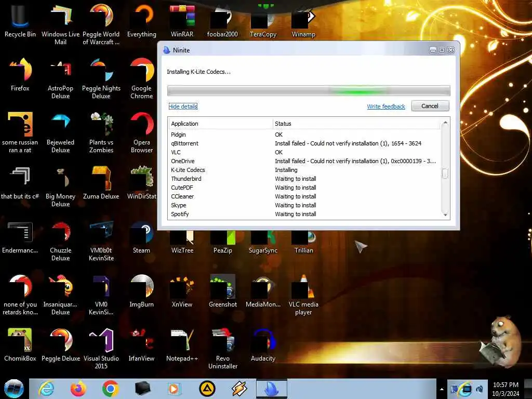Screen dimensions: 532x399
Task: Select the Opera Browser desktop icon
Action: tap(141, 132)
